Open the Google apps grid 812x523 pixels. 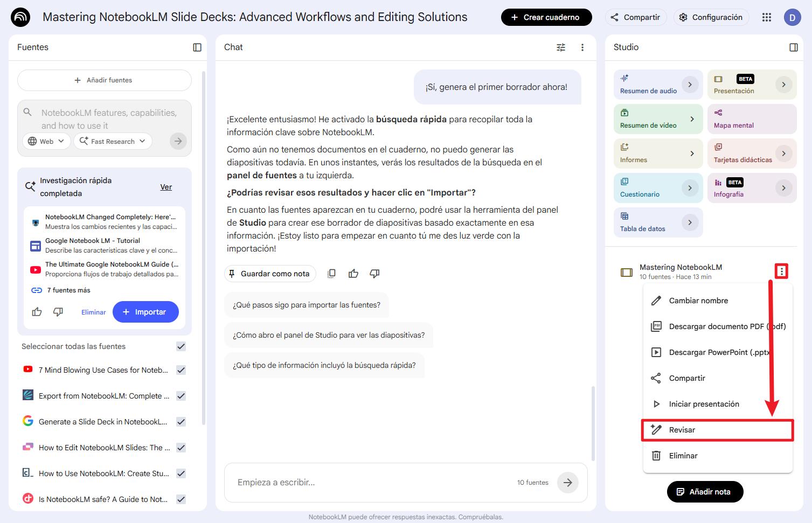point(767,17)
